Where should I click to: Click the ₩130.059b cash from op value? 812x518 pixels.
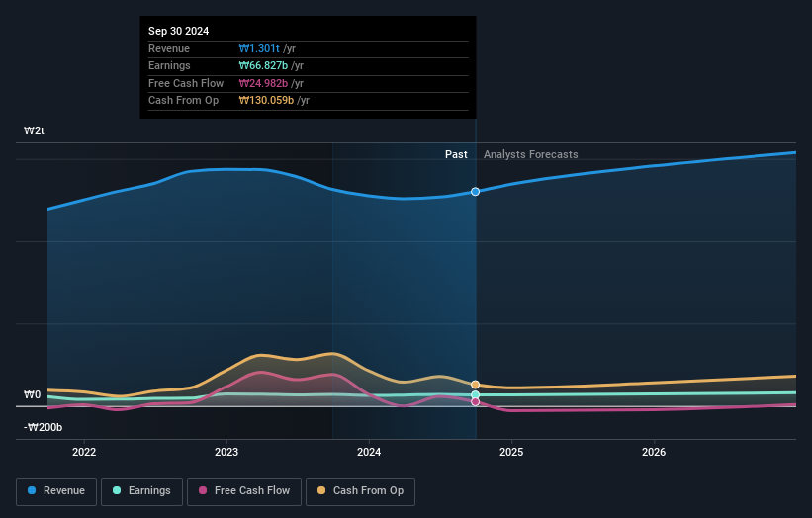266,101
